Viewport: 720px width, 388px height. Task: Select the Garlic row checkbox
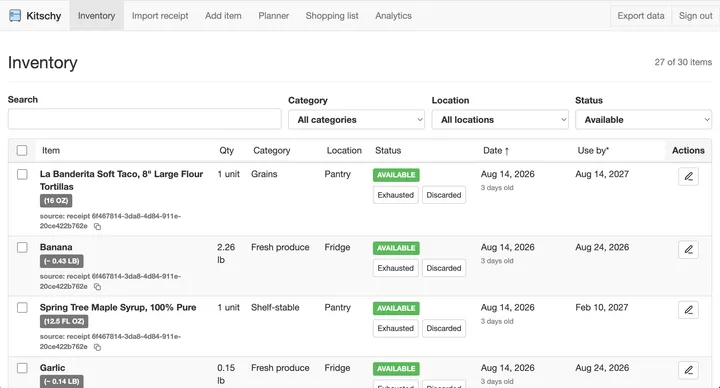pyautogui.click(x=22, y=368)
